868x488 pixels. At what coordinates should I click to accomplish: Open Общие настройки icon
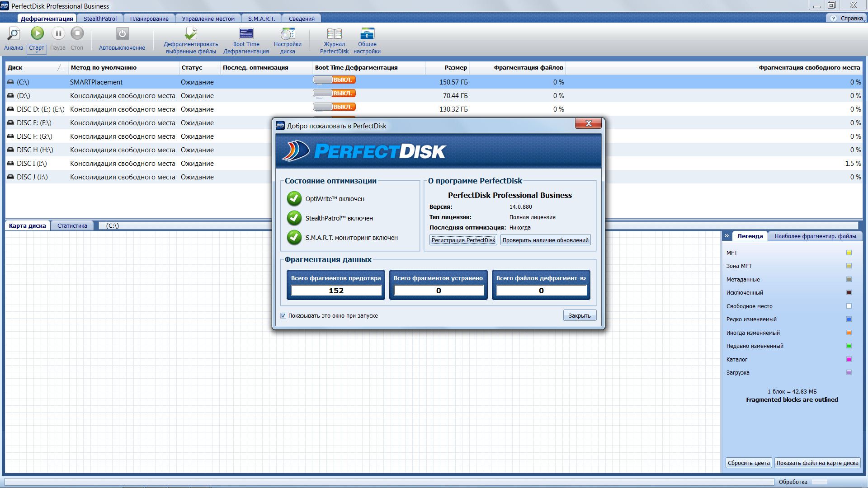(367, 33)
